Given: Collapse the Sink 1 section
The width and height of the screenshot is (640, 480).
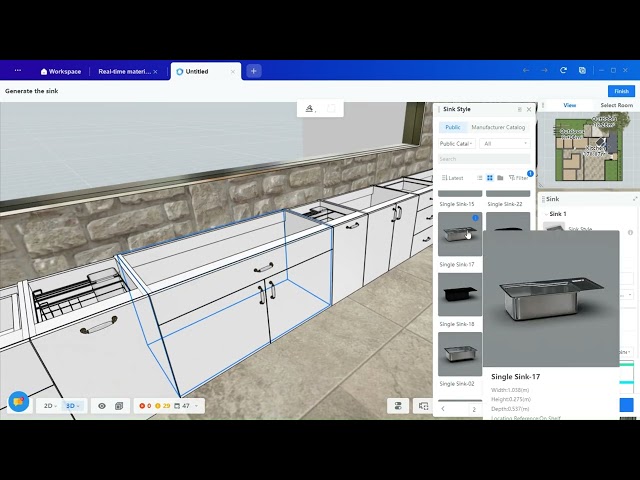Looking at the screenshot, I should 546,214.
